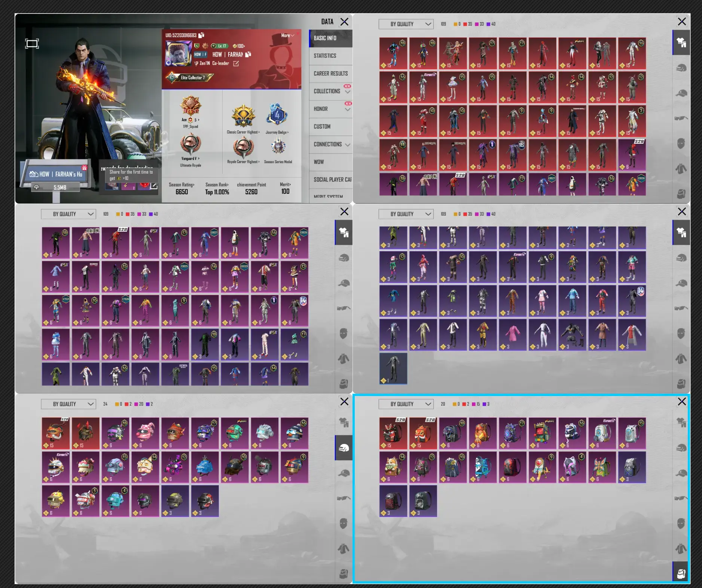Image resolution: width=702 pixels, height=588 pixels.
Task: Open the More dropdown on the profile card
Action: [288, 35]
